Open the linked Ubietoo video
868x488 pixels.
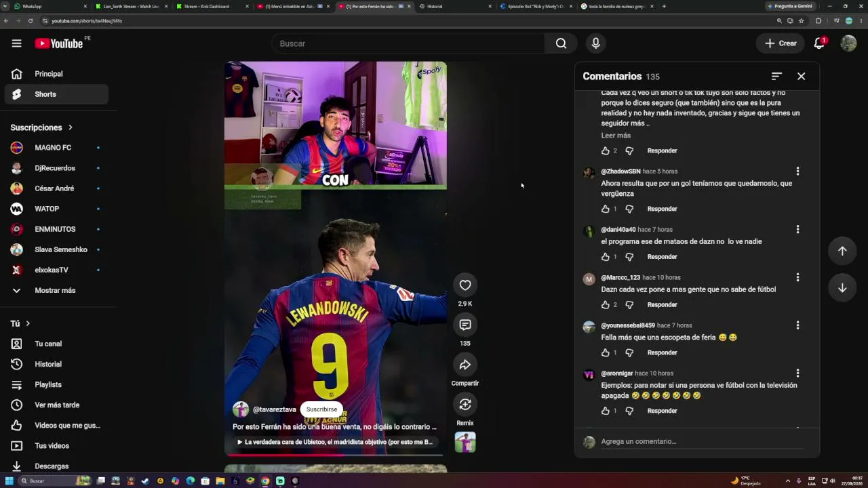point(335,442)
